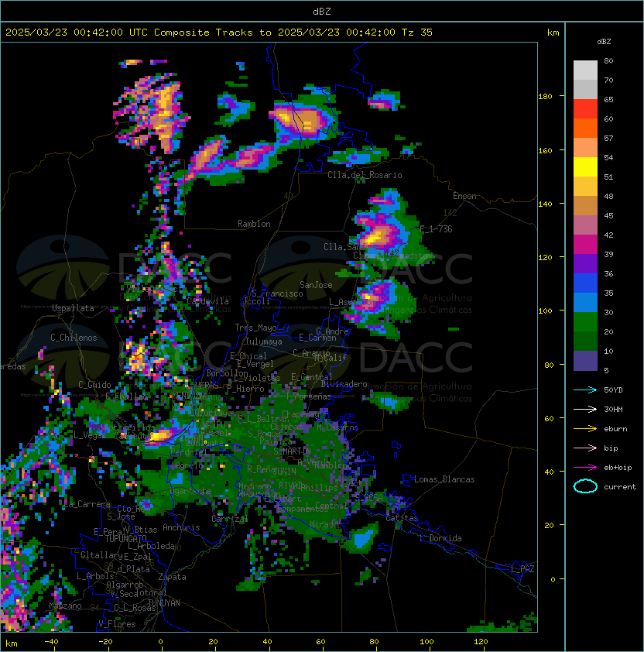Click the 'Tulumaya' place label
This screenshot has height=652, width=644.
pyautogui.click(x=264, y=341)
